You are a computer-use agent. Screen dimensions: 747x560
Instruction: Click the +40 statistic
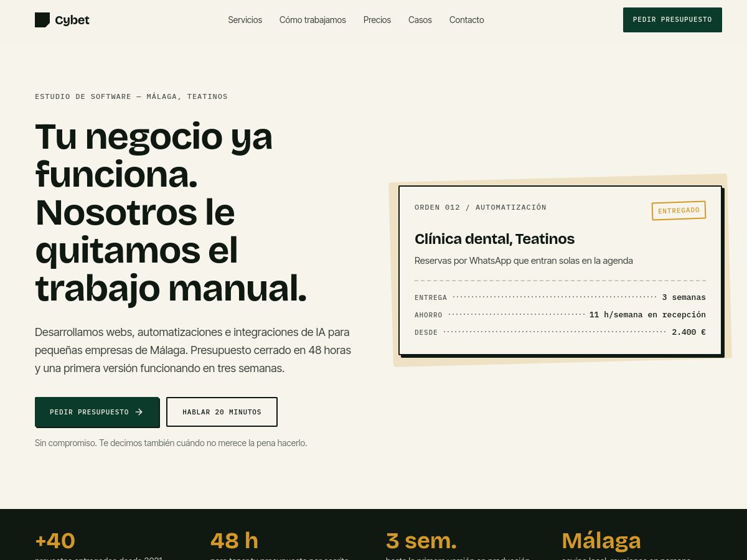55,541
